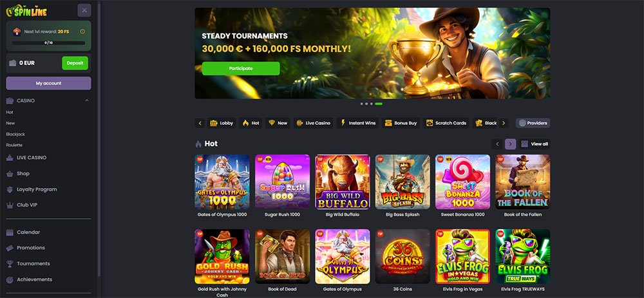Show next category tabs with right arrow
This screenshot has height=298, width=644.
(x=504, y=123)
